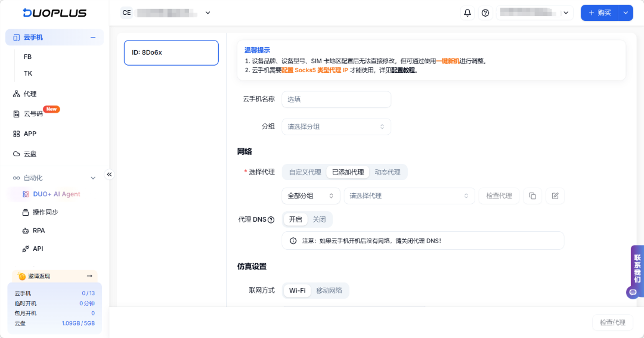Click the cloud phone icon in sidebar
This screenshot has height=338, width=644.
(16, 38)
